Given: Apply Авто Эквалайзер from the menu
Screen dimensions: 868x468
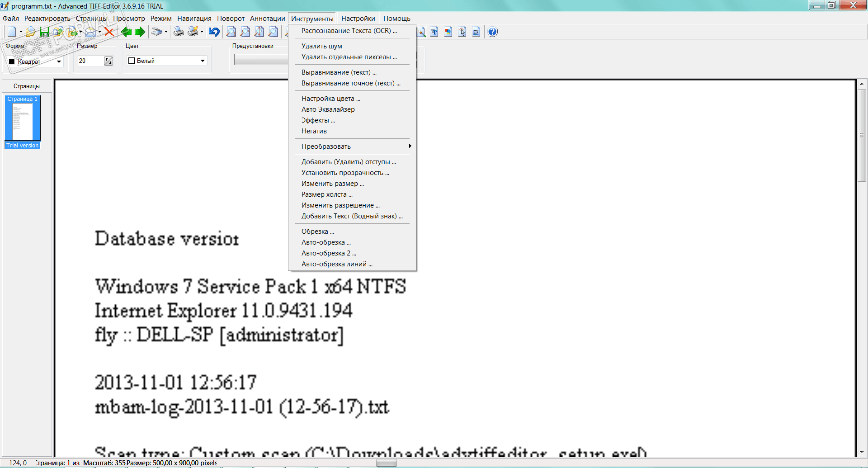Looking at the screenshot, I should tap(352, 109).
